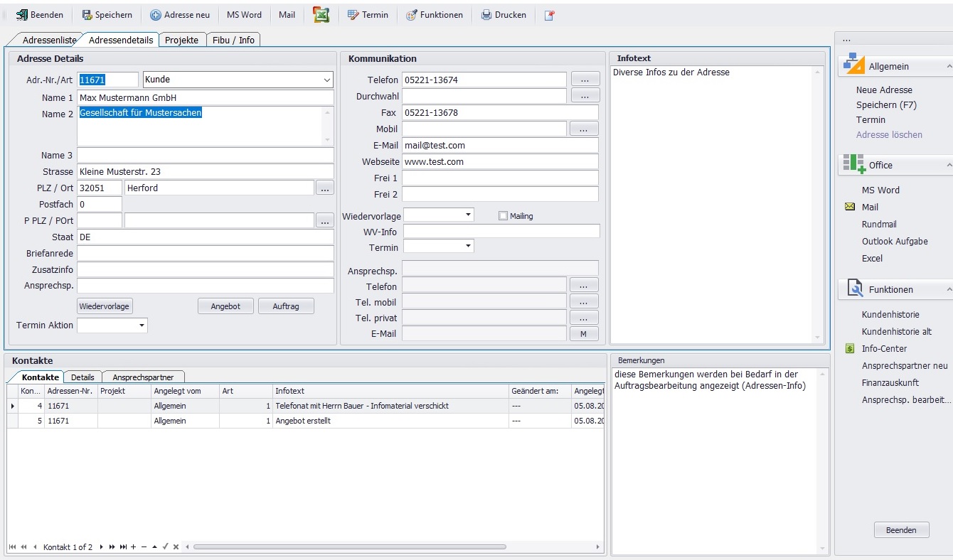Image resolution: width=953 pixels, height=560 pixels.
Task: Select the Adressendetails tab
Action: (120, 40)
